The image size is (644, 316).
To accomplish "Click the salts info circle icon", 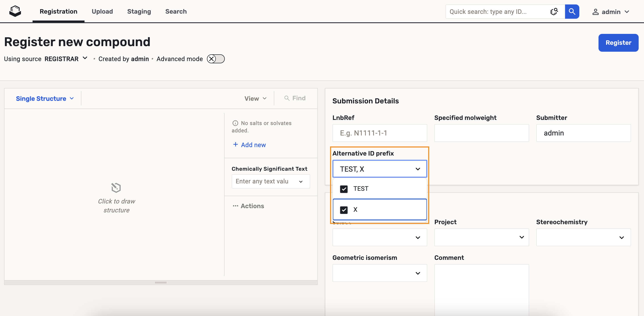I will pos(235,123).
